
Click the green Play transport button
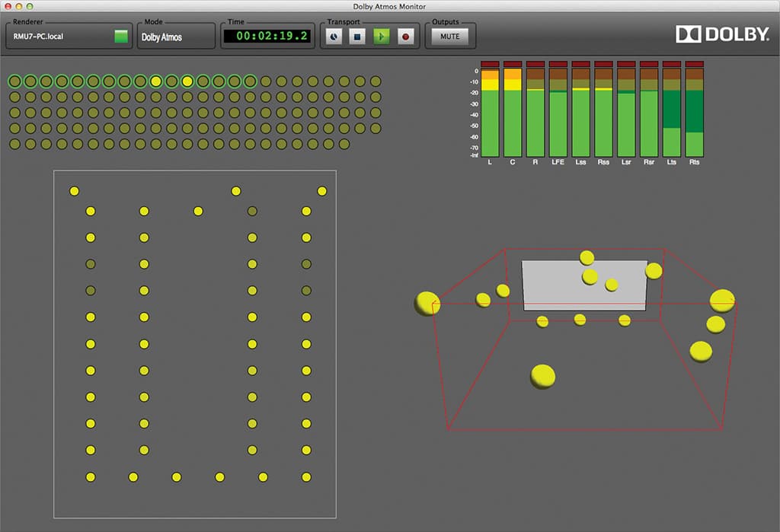click(382, 37)
